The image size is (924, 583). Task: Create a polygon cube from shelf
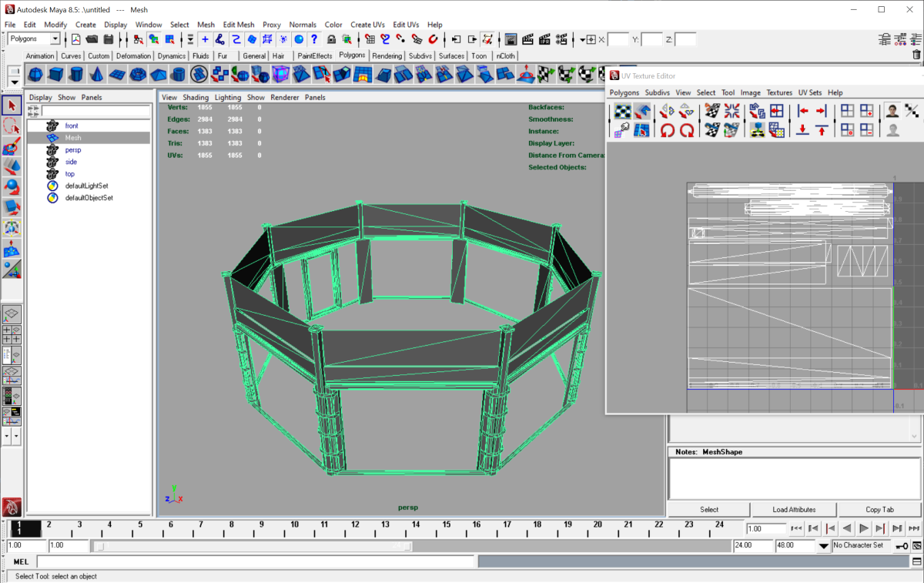56,74
